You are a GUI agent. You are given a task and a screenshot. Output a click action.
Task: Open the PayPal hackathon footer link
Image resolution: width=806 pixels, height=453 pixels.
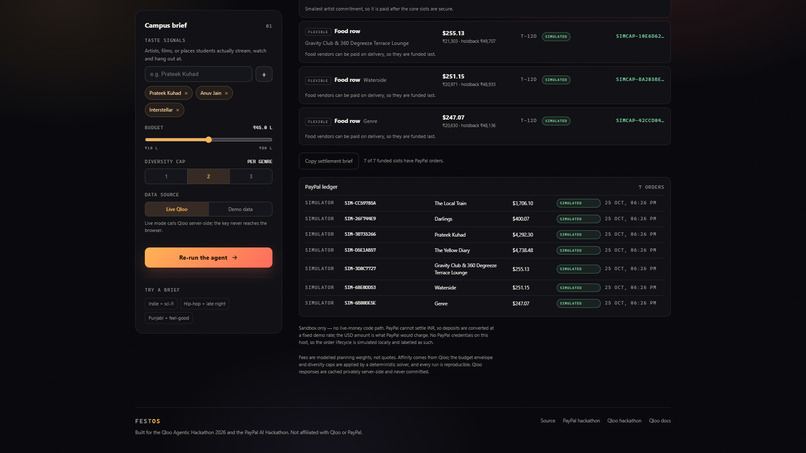point(581,421)
